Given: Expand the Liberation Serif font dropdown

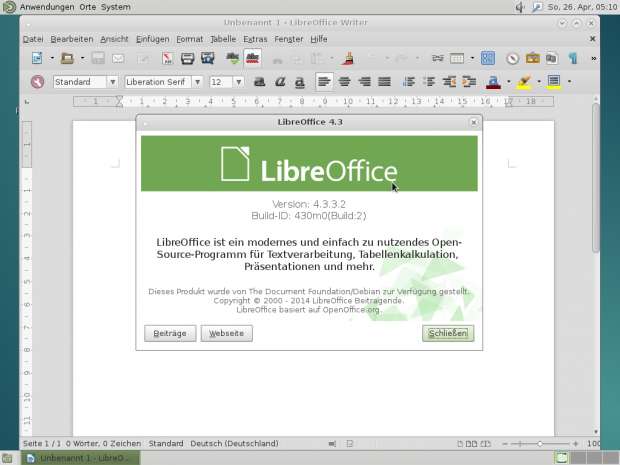Looking at the screenshot, I should click(197, 82).
